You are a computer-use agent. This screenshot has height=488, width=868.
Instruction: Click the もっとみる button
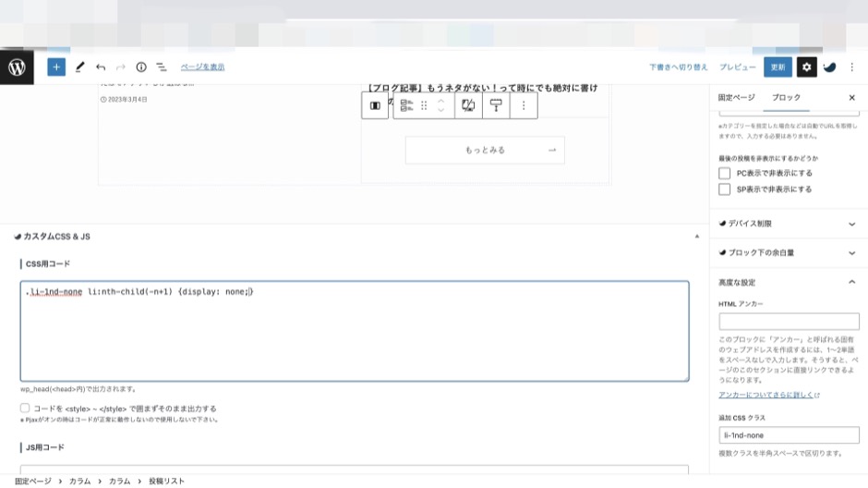pos(485,150)
